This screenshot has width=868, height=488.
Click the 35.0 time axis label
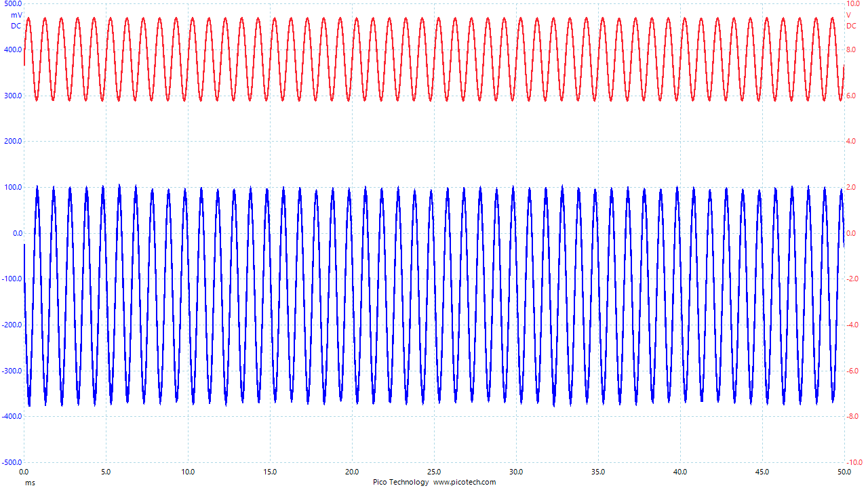click(598, 472)
